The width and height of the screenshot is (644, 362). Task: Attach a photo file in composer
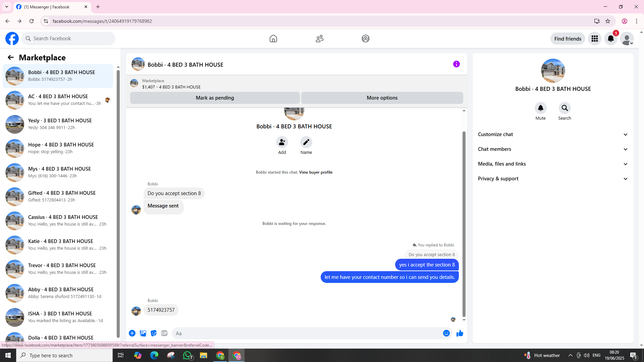143,333
